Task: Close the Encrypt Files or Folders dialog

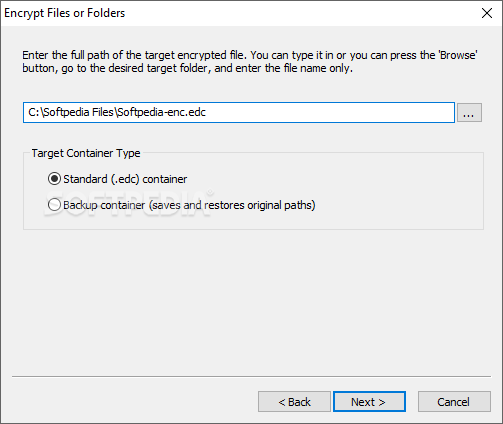Action: click(x=487, y=13)
